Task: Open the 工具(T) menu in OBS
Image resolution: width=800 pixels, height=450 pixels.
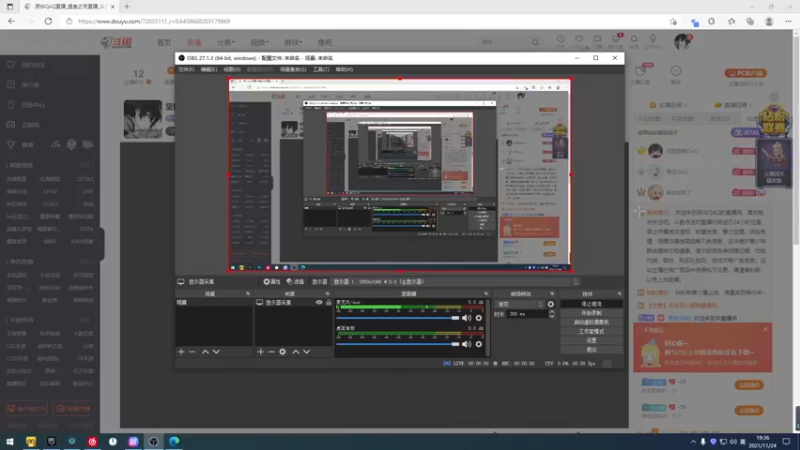Action: pyautogui.click(x=321, y=69)
